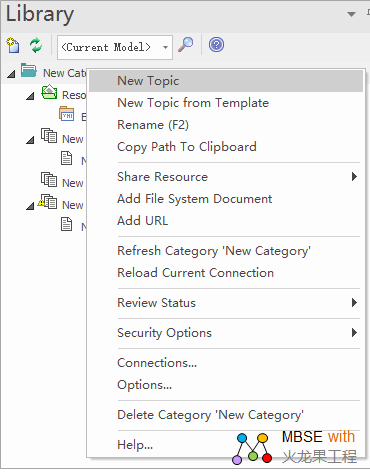Open the Current Model dropdown
The width and height of the screenshot is (370, 475).
click(x=115, y=47)
